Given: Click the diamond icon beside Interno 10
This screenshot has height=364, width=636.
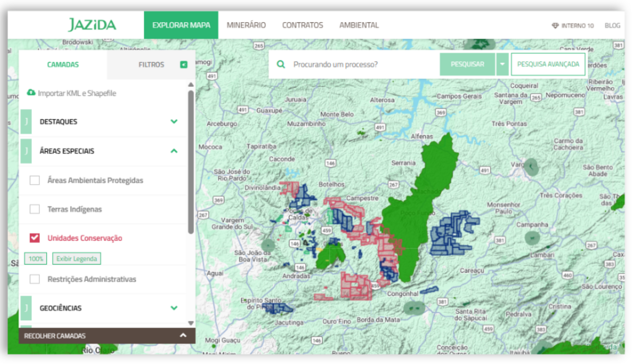Looking at the screenshot, I should 555,26.
